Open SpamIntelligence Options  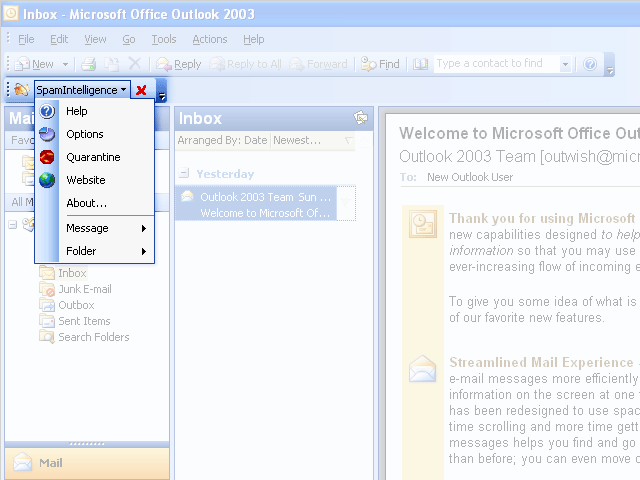pos(95,134)
